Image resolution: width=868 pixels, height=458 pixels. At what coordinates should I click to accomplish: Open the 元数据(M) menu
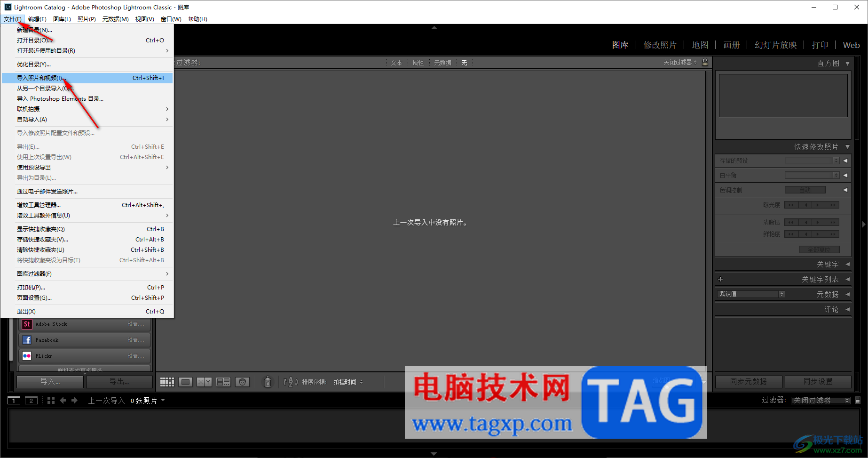115,19
